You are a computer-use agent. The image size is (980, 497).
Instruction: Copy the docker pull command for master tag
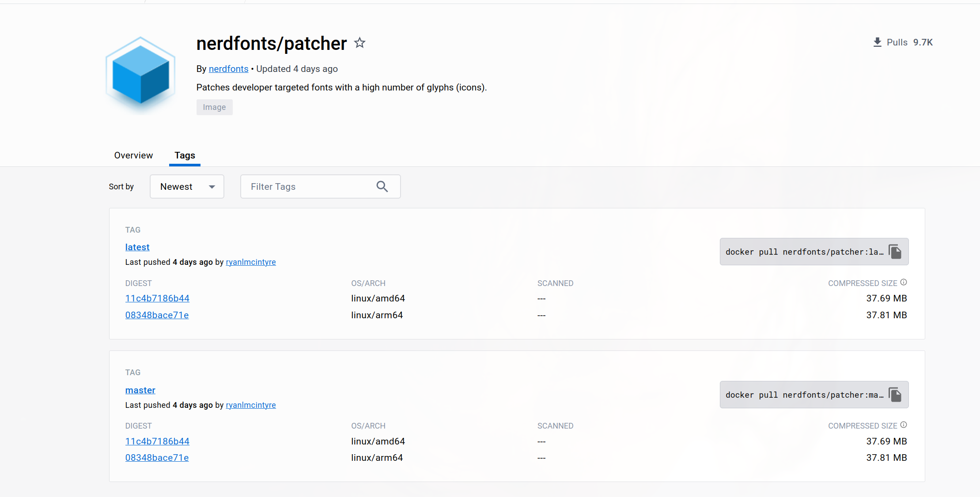[895, 394]
